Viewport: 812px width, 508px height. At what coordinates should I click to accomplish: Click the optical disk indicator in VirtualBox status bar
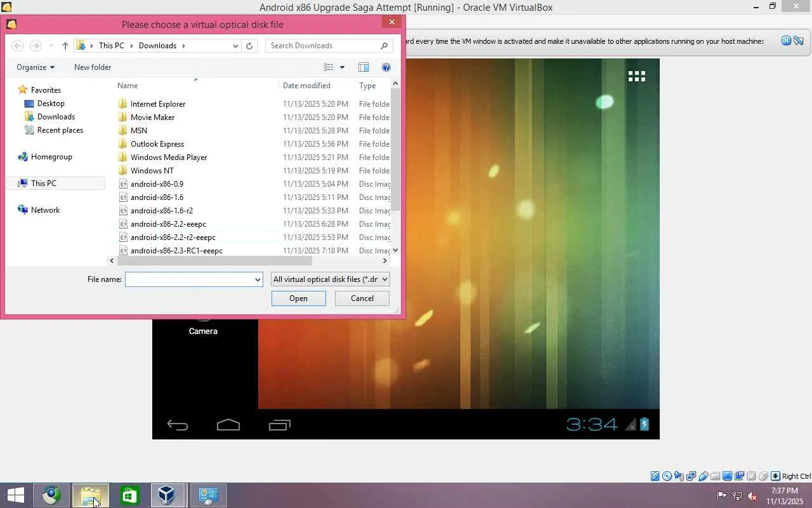click(667, 476)
